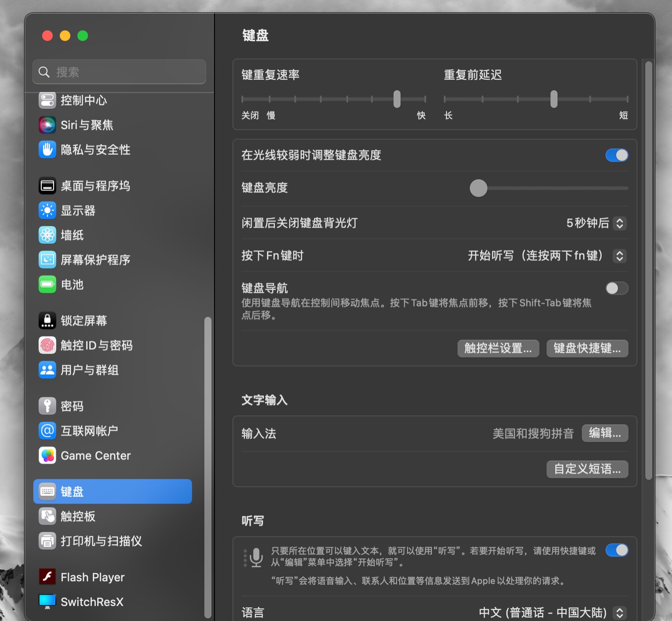This screenshot has width=672, height=621.
Task: Open 电池 (Battery) settings icon
Action: (47, 284)
